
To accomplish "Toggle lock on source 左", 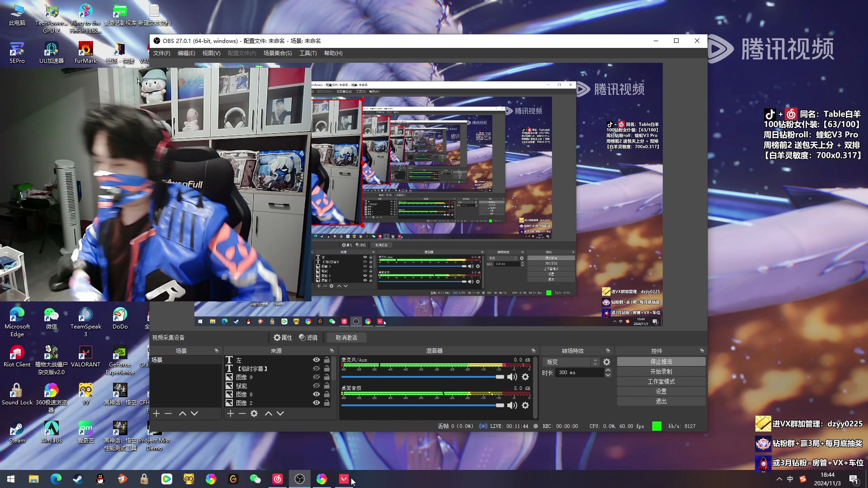I will [327, 360].
